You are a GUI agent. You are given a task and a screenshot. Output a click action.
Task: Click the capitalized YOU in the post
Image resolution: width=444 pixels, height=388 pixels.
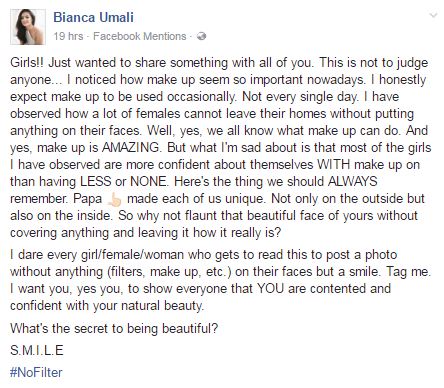(x=270, y=288)
